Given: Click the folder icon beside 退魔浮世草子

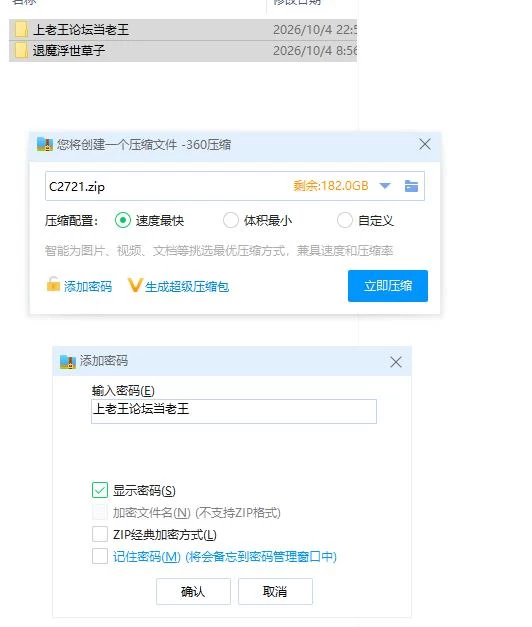Looking at the screenshot, I should click(x=21, y=51).
